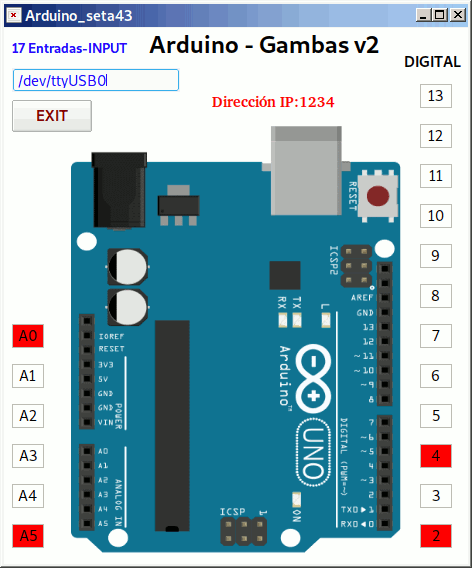The height and width of the screenshot is (568, 472).
Task: Click the black power jack on the board
Action: (119, 190)
